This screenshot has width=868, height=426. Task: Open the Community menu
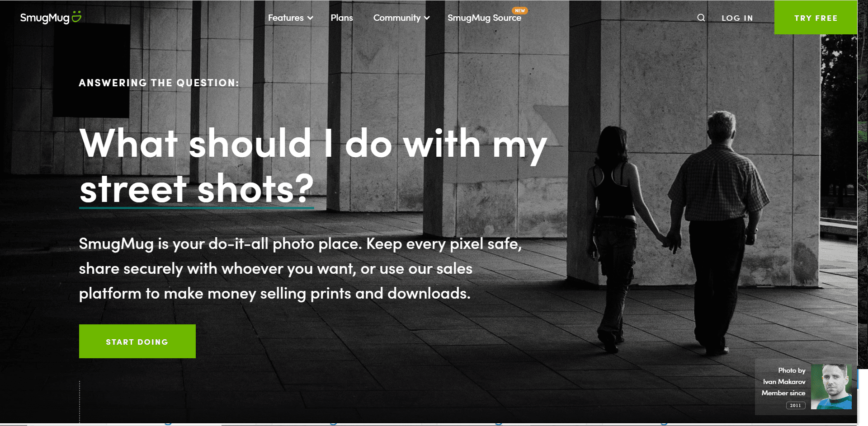point(401,18)
